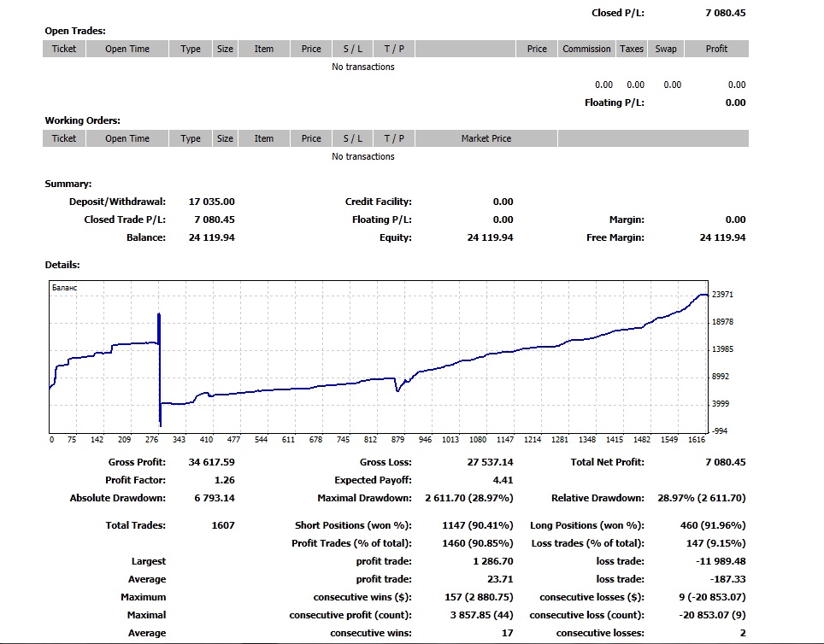824x644 pixels.
Task: Click the Ticket column header under Open Trades
Action: coord(64,49)
